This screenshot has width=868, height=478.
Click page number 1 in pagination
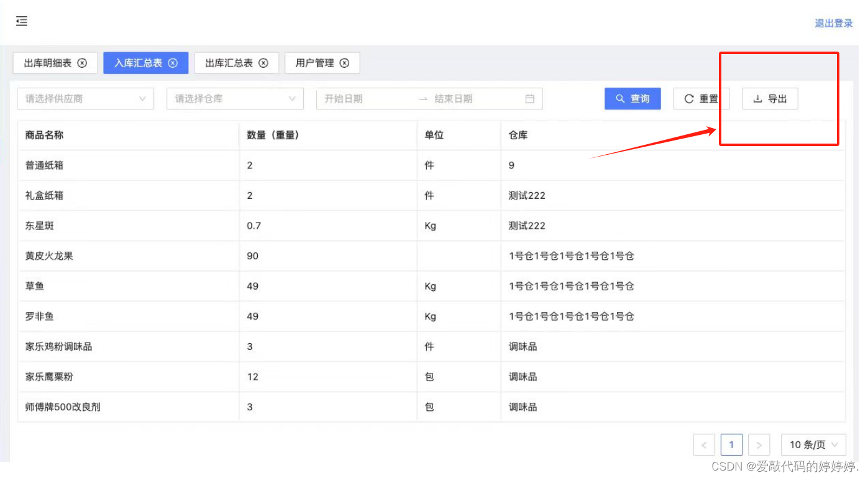pos(731,444)
